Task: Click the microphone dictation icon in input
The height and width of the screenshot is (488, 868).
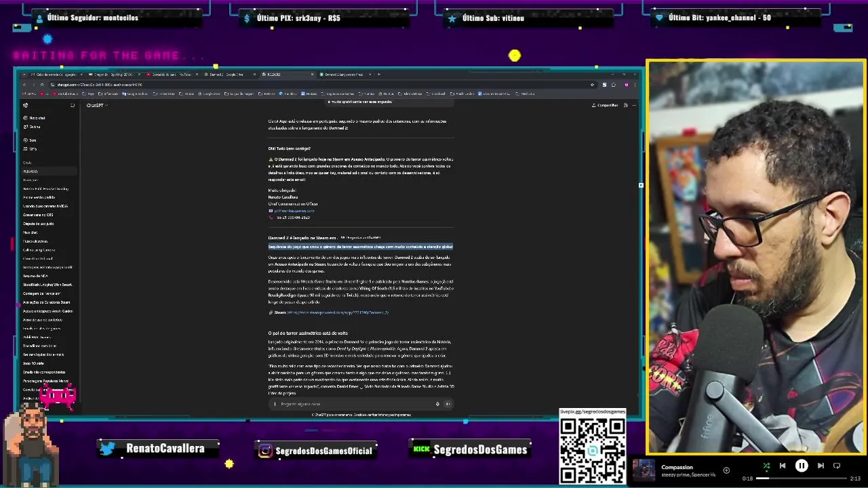Action: (437, 404)
